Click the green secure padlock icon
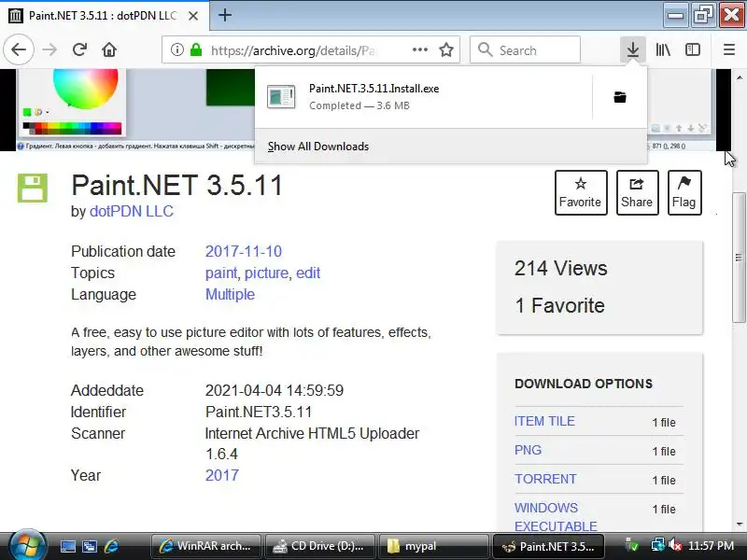This screenshot has height=560, width=747. [x=196, y=49]
